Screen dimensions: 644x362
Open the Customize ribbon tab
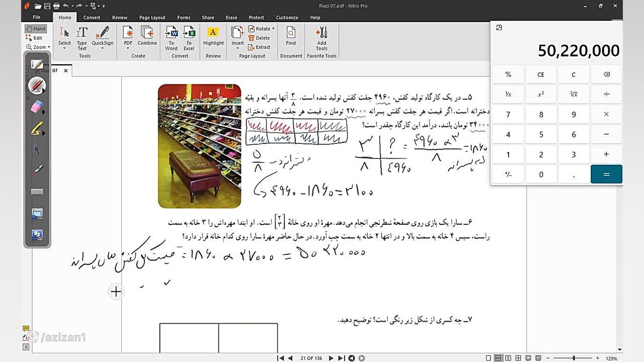[287, 18]
